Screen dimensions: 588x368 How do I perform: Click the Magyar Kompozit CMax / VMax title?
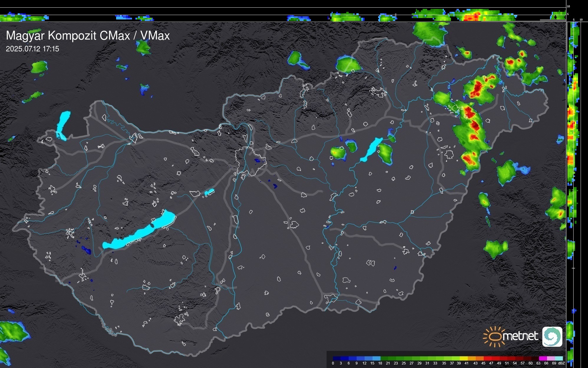(88, 36)
